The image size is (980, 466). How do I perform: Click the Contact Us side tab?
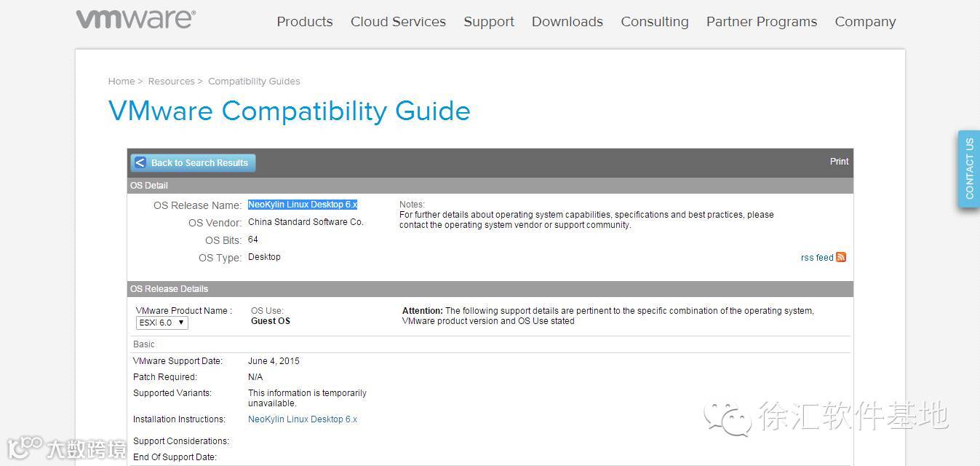pos(969,168)
